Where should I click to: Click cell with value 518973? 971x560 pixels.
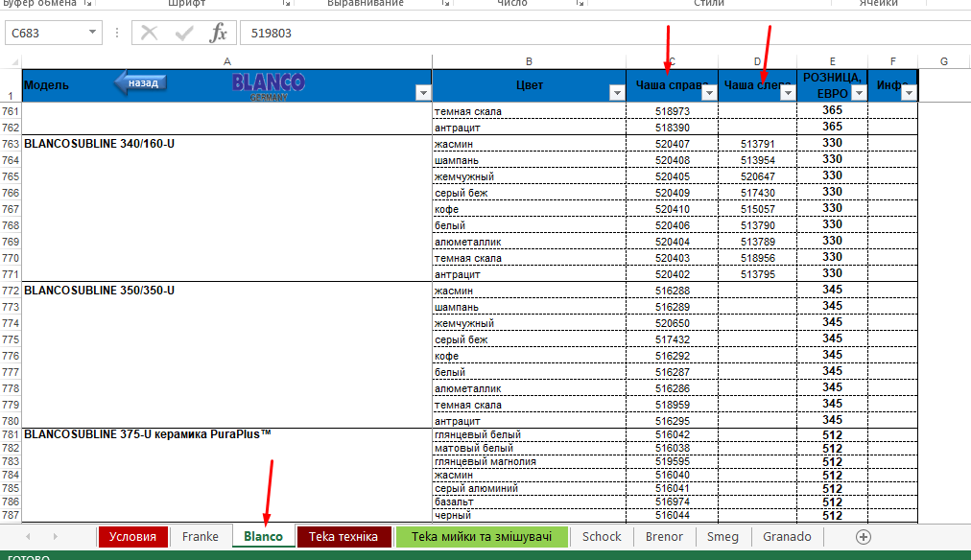[672, 111]
